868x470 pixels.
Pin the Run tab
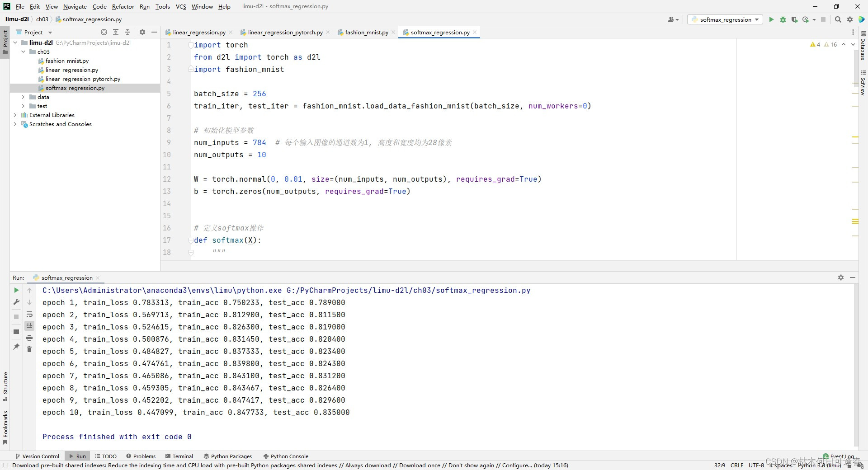[x=16, y=347]
